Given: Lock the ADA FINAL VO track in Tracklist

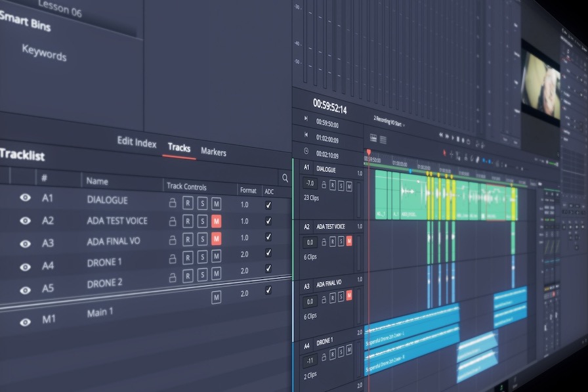Looking at the screenshot, I should [x=173, y=240].
